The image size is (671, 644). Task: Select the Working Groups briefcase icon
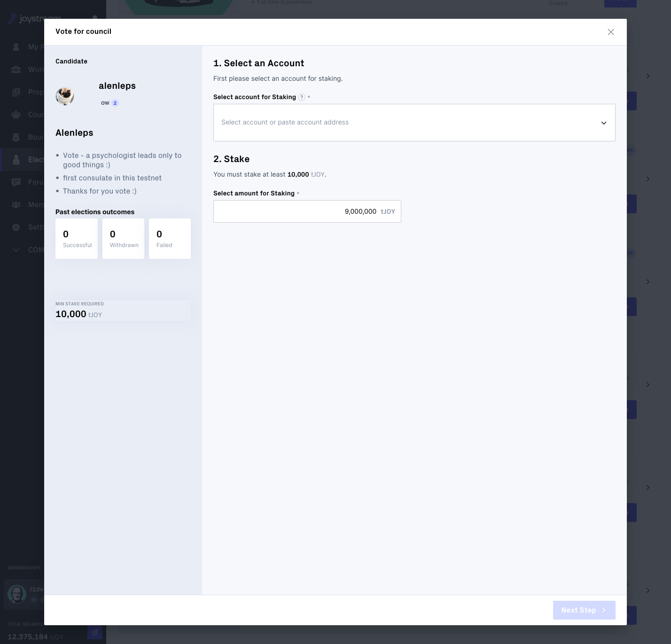tap(16, 69)
